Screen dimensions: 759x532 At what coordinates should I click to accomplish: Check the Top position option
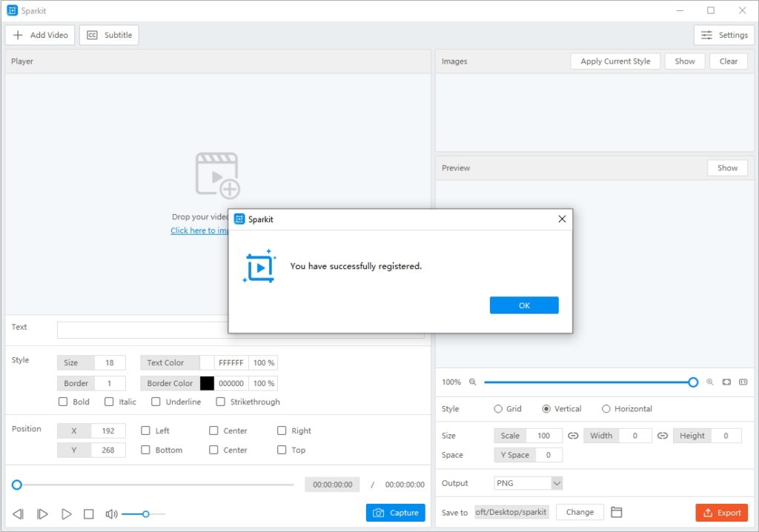282,450
